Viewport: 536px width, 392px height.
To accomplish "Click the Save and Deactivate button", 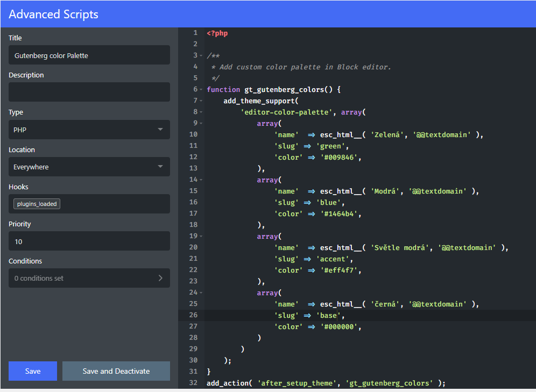I will [x=116, y=371].
